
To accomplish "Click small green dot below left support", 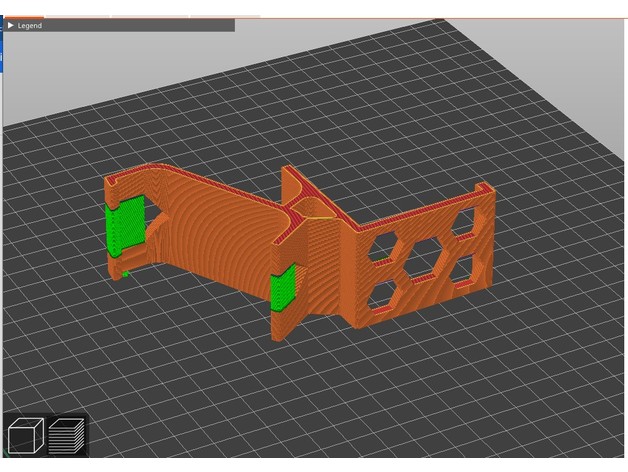I will 126,272.
